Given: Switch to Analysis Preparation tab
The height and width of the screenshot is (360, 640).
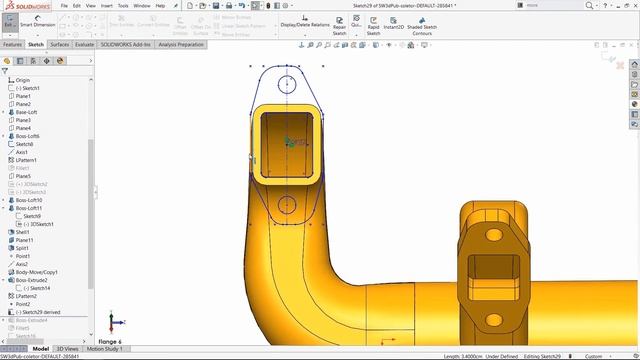Looking at the screenshot, I should point(181,44).
